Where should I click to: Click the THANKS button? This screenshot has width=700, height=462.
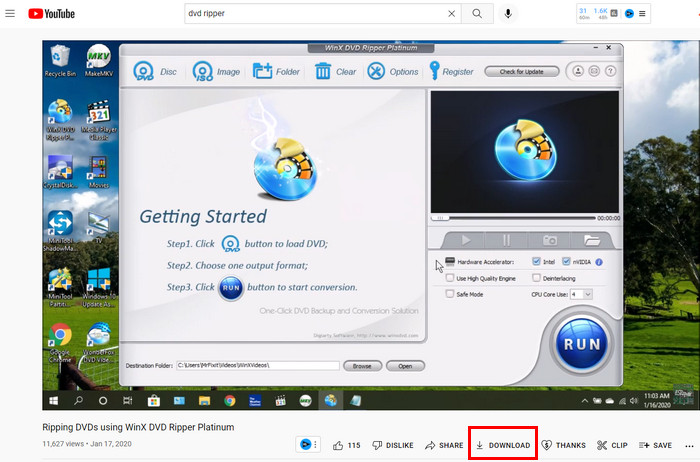point(563,445)
